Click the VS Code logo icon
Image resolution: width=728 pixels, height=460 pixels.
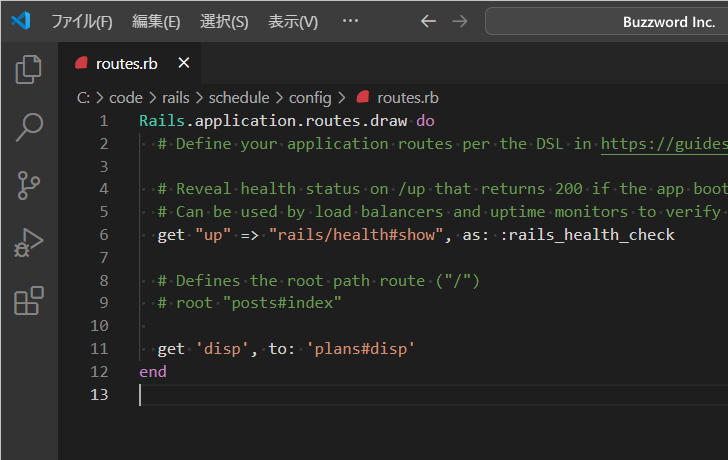point(21,21)
